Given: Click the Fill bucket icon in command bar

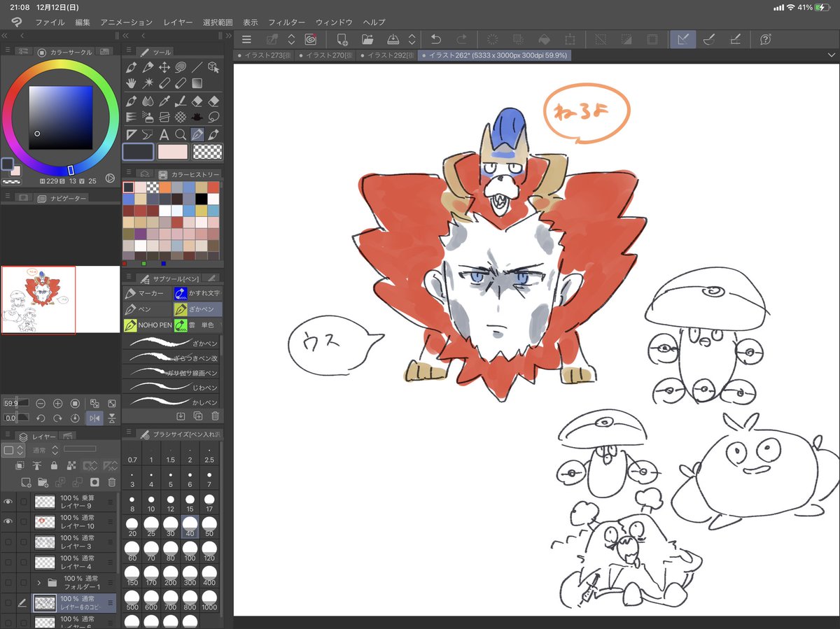Looking at the screenshot, I should click(x=544, y=39).
